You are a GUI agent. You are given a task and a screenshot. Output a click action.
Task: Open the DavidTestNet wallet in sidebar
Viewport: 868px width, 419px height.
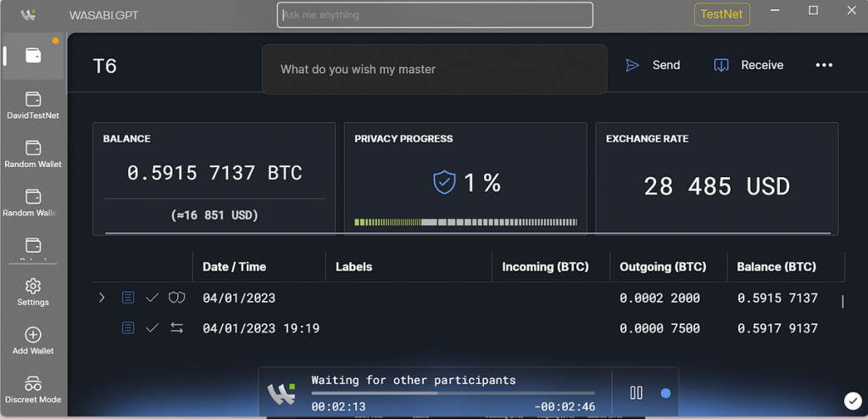(33, 105)
